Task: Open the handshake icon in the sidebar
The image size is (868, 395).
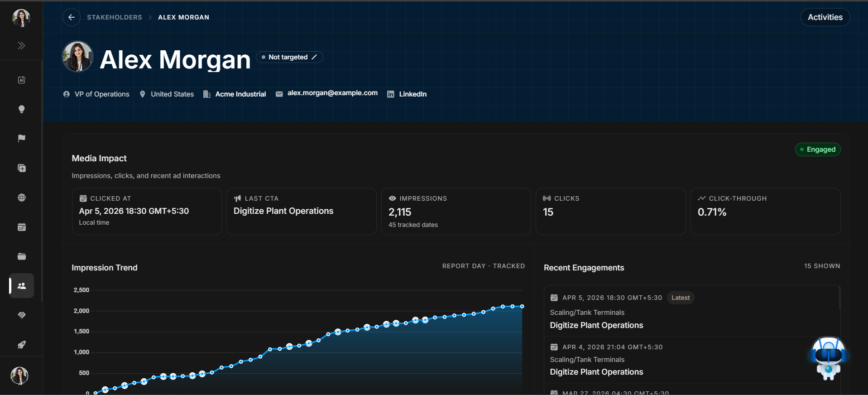Action: (x=21, y=315)
